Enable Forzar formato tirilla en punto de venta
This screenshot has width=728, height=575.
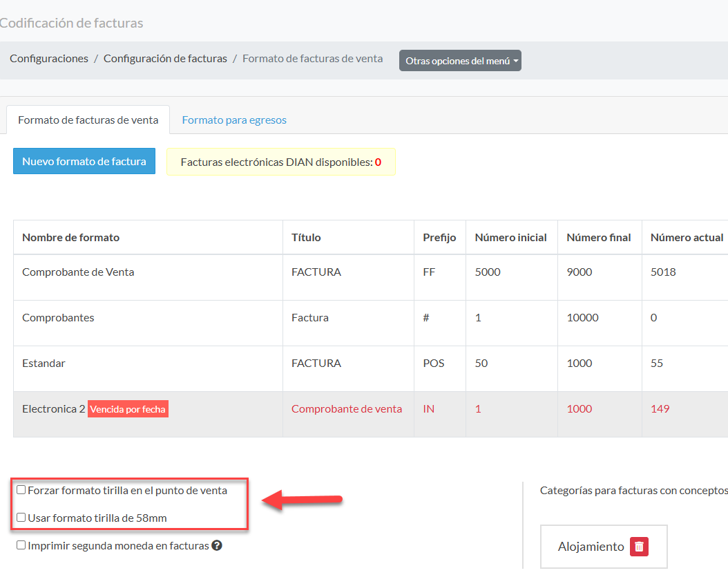21,490
